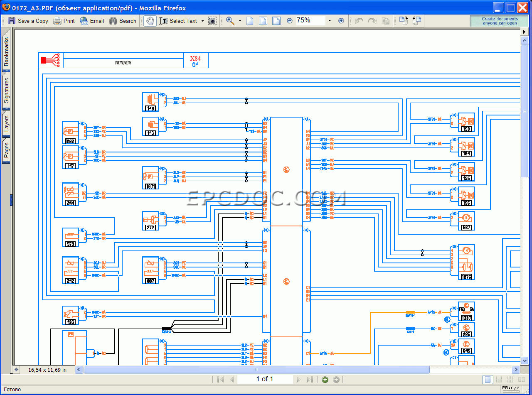Open the Pages side tab
Image resolution: width=532 pixels, height=395 pixels.
coord(6,150)
